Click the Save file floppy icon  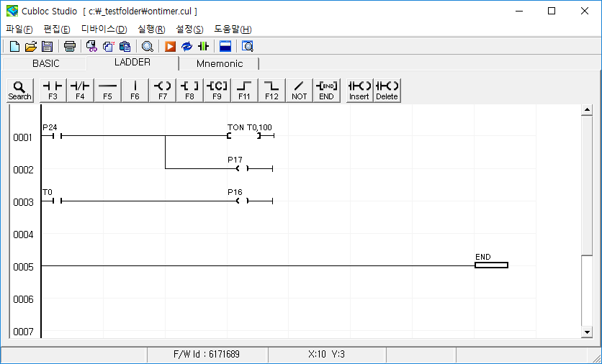click(x=47, y=47)
